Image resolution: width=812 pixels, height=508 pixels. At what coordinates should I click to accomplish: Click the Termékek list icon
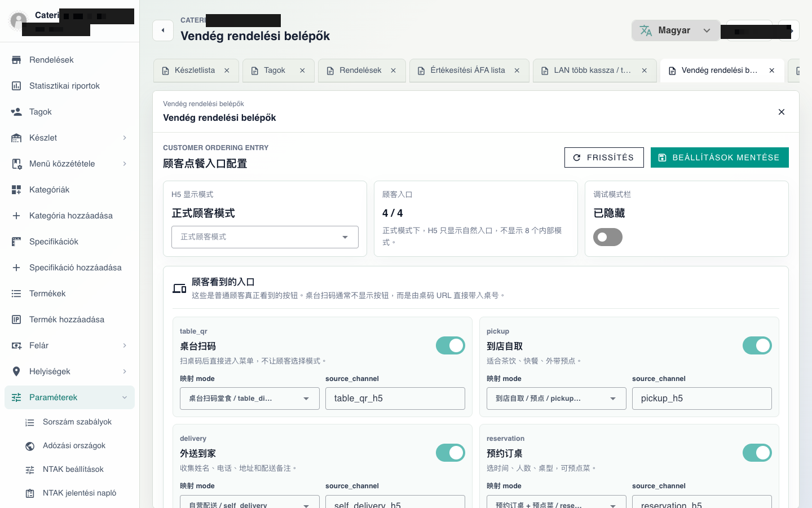point(16,294)
